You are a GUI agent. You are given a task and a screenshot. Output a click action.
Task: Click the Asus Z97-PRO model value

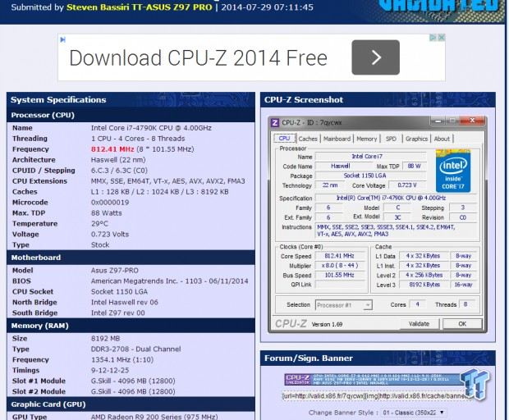pyautogui.click(x=115, y=270)
